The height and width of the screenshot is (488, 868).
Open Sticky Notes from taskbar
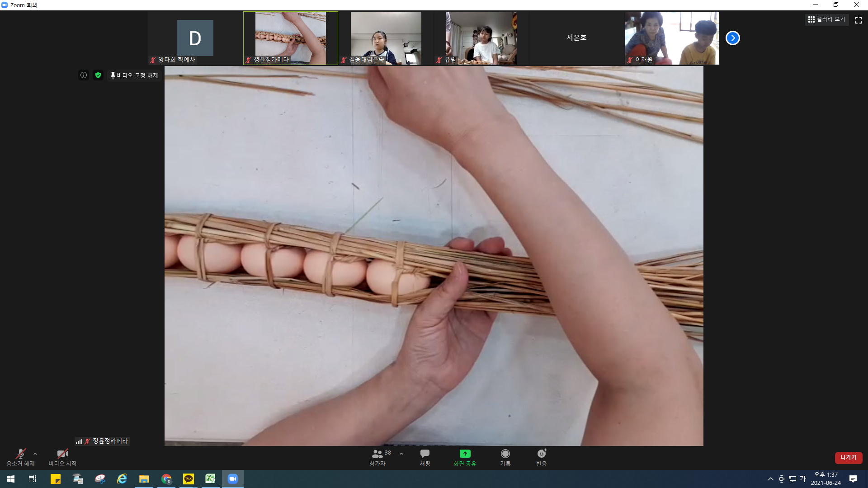coord(56,479)
